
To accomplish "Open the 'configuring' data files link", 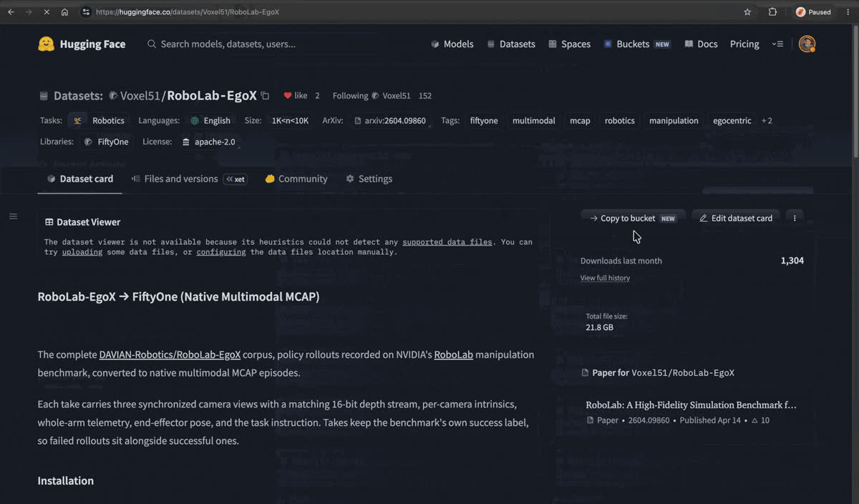I will (x=221, y=252).
